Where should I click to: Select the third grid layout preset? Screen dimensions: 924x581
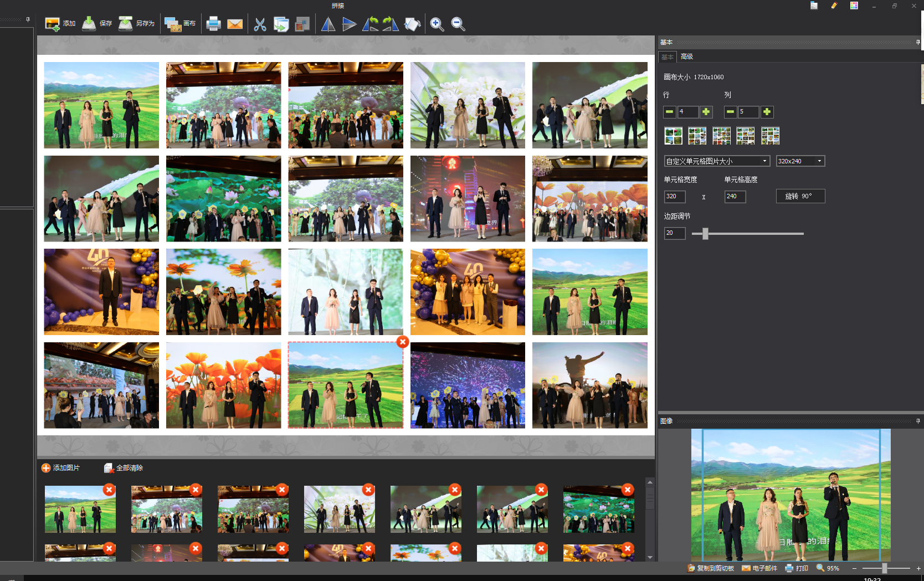coord(721,136)
